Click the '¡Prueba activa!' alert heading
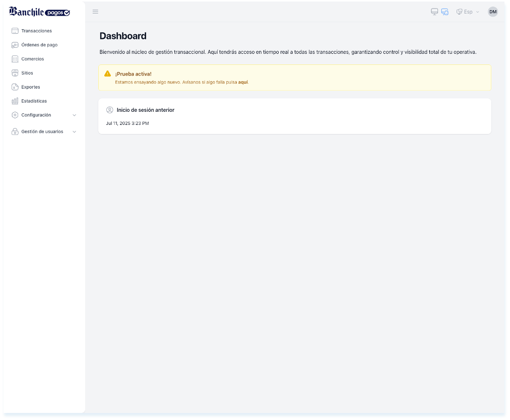This screenshot has height=420, width=510. click(x=134, y=74)
